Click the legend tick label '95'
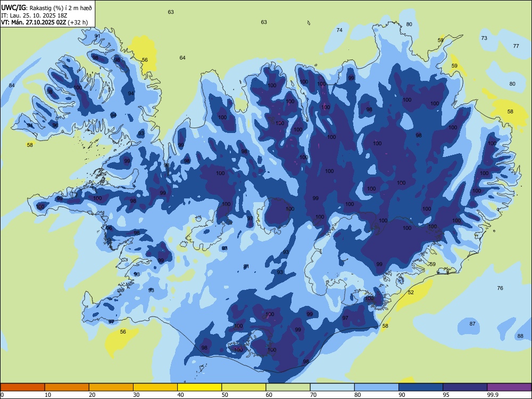This screenshot has width=532, height=399. click(x=446, y=395)
